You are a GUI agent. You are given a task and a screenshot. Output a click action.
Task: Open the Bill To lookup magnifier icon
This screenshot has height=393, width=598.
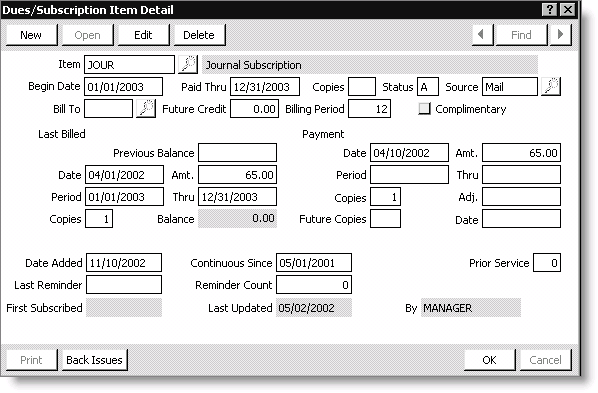point(146,109)
